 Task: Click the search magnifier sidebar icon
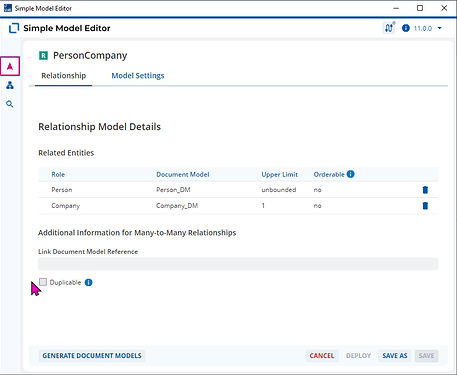pyautogui.click(x=10, y=104)
